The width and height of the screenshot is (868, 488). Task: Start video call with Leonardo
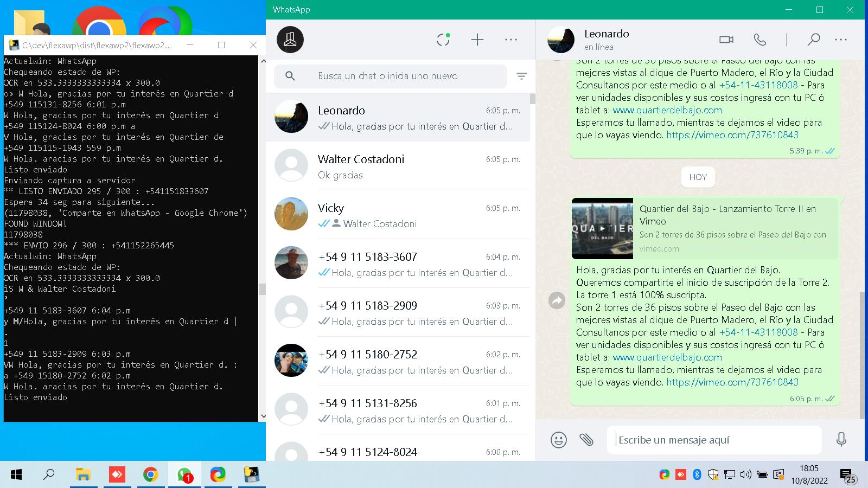click(726, 40)
